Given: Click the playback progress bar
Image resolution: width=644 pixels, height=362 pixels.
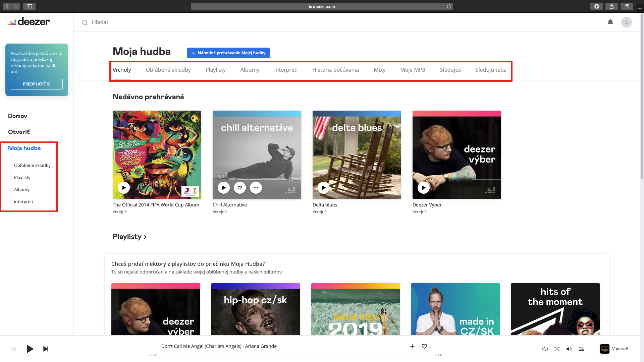Looking at the screenshot, I should click(295, 355).
